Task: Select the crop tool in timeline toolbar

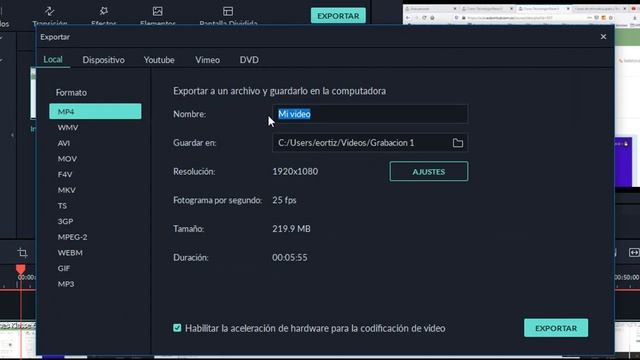Action: click(x=22, y=253)
